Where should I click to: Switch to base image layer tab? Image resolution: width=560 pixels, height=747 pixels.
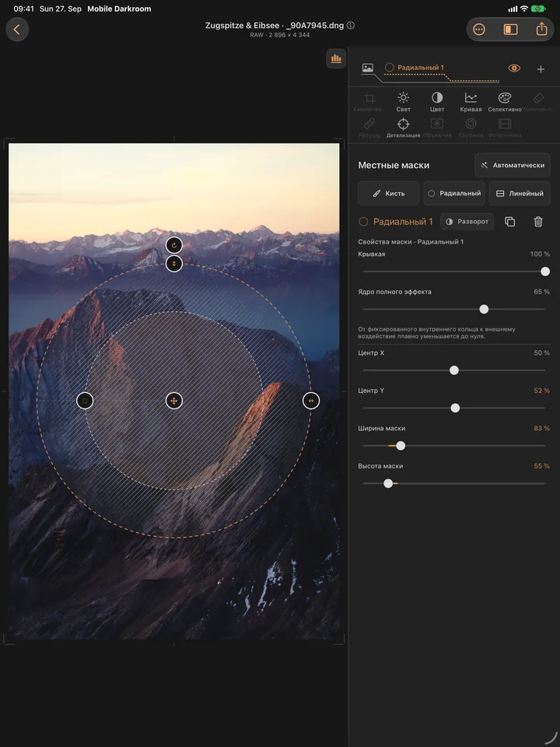tap(368, 68)
